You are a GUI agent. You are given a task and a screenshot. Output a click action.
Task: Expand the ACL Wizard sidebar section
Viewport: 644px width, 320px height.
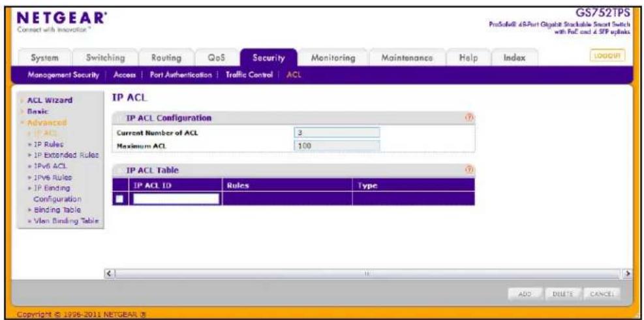pyautogui.click(x=50, y=100)
